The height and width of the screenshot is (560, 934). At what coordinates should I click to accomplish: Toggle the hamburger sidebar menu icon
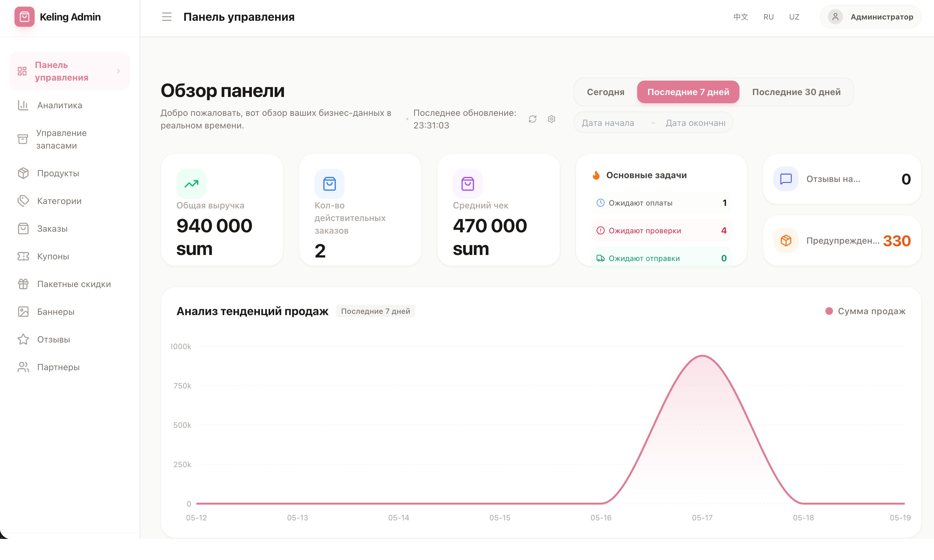(167, 17)
